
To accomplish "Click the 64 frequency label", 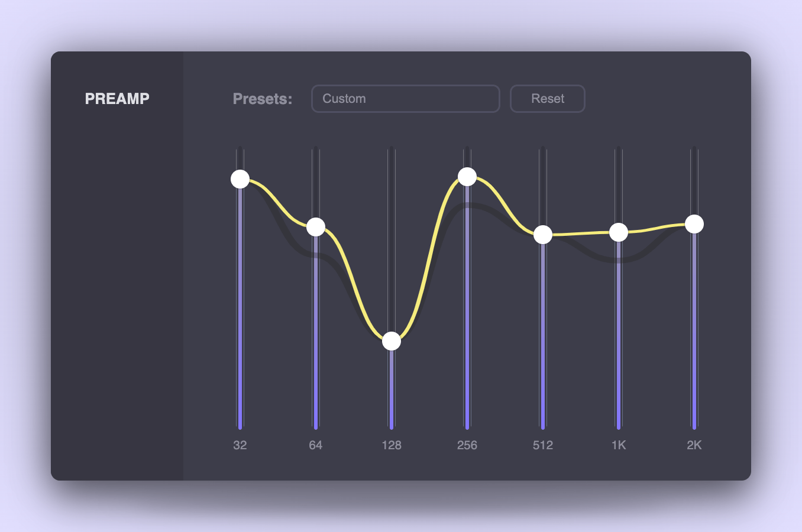I will pyautogui.click(x=316, y=445).
